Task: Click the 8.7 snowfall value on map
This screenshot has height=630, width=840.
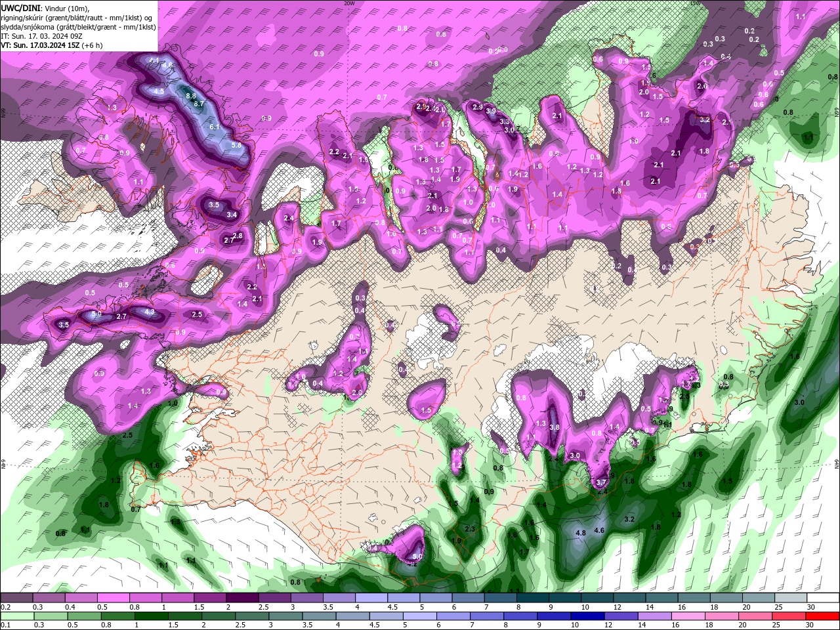Action: (x=199, y=104)
